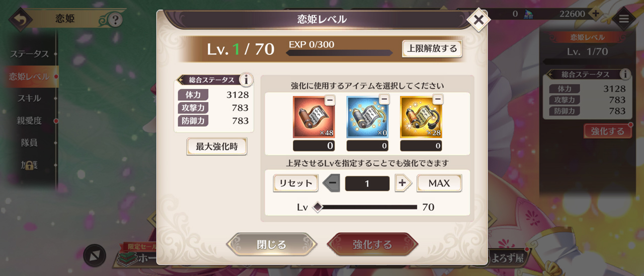This screenshot has width=644, height=276.
Task: Click the MAX level button
Action: [x=439, y=183]
